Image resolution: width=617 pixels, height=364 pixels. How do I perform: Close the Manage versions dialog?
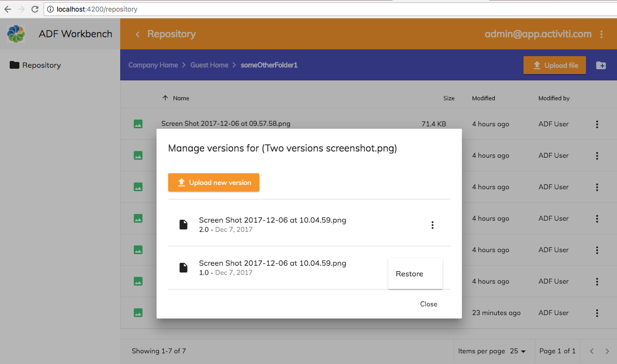click(x=428, y=304)
